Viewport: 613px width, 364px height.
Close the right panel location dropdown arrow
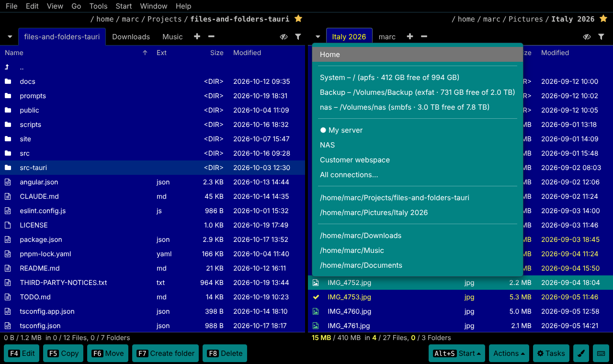(x=318, y=37)
